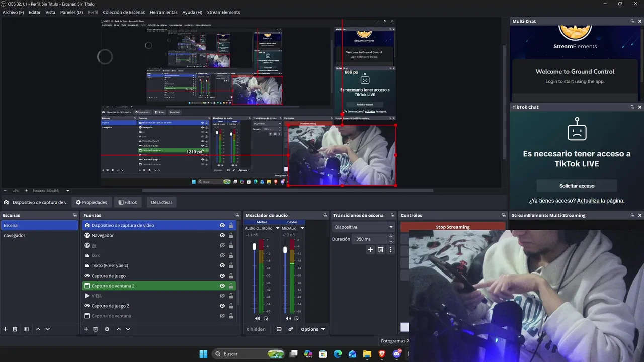Viewport: 644px width, 362px height.
Task: Remove the scene transition with the trash icon
Action: [381, 250]
